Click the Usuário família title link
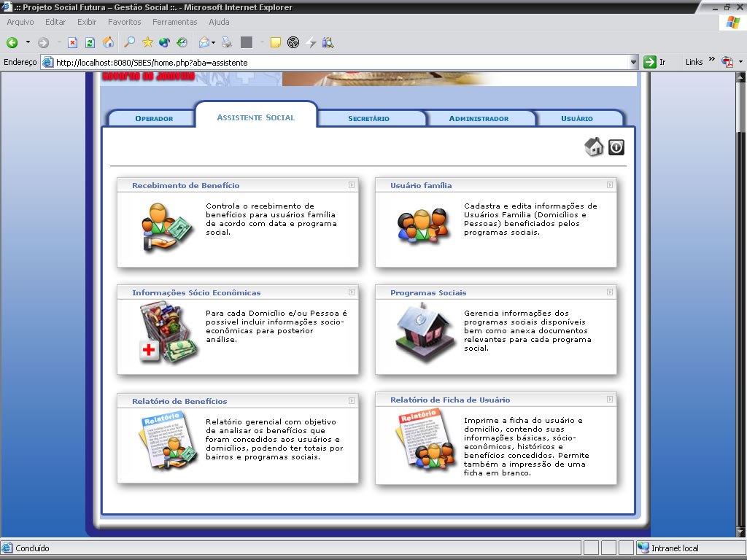747x560 pixels. tap(421, 186)
